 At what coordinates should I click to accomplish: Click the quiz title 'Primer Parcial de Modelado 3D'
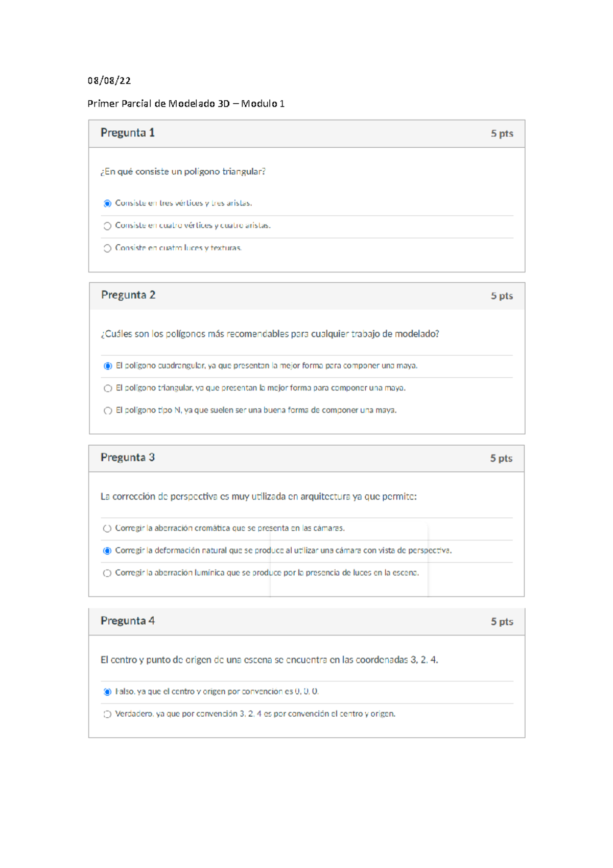(187, 102)
